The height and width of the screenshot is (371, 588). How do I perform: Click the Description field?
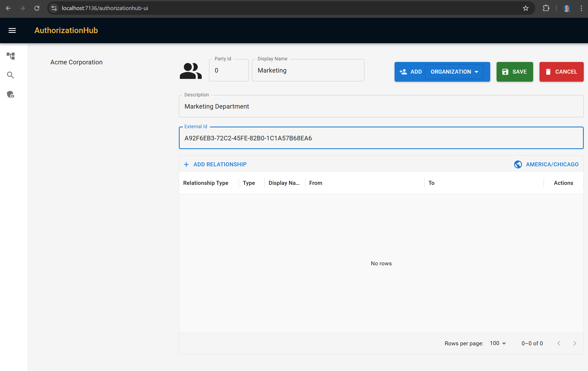click(381, 106)
